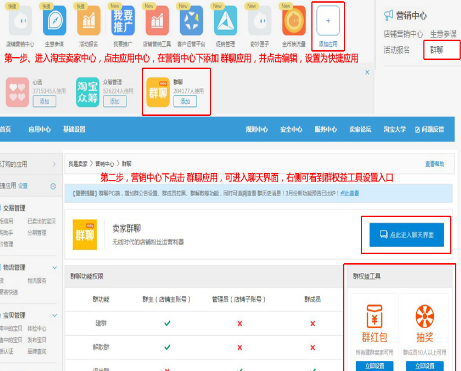
Task: Open 体检中心 in the sidebar
Action: [x=37, y=329]
